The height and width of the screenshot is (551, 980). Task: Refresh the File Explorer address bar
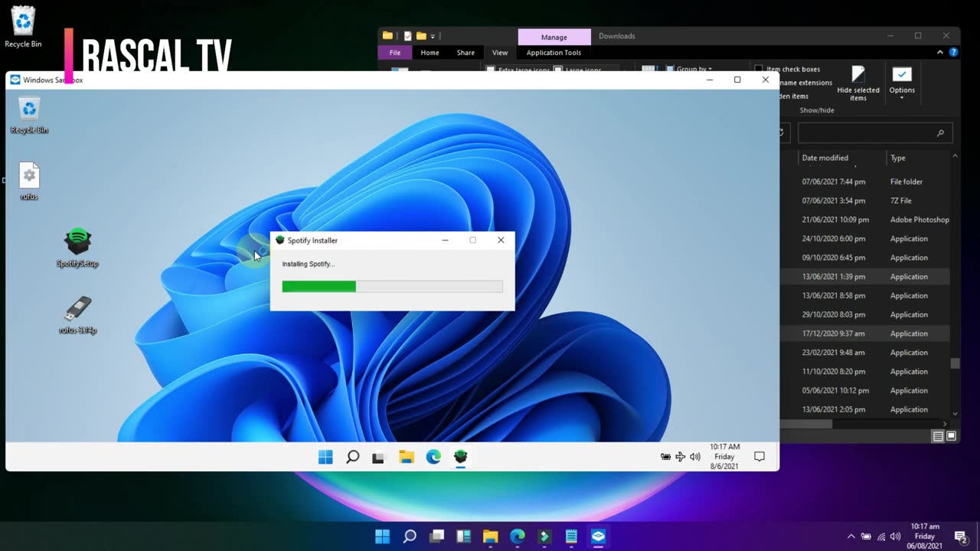[782, 133]
